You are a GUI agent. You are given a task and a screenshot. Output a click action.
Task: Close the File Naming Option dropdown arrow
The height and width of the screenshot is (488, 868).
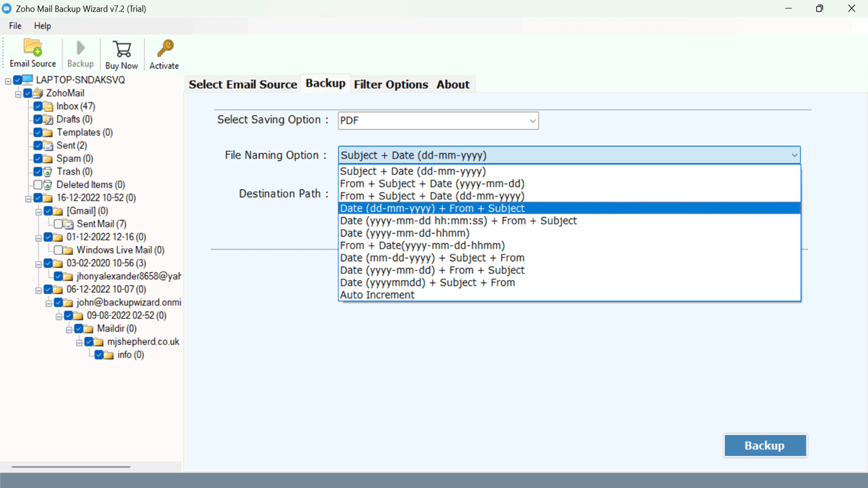click(794, 155)
